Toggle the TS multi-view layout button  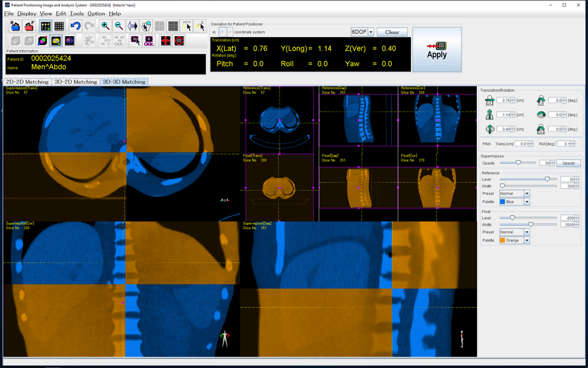[45, 26]
